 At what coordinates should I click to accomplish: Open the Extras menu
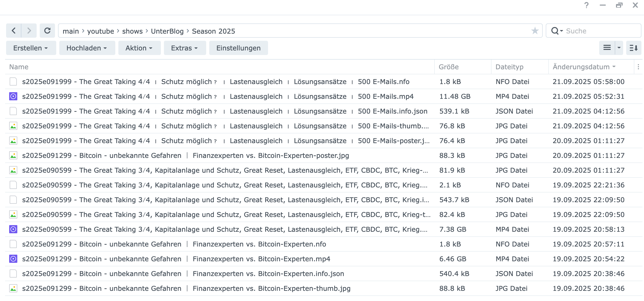[185, 48]
